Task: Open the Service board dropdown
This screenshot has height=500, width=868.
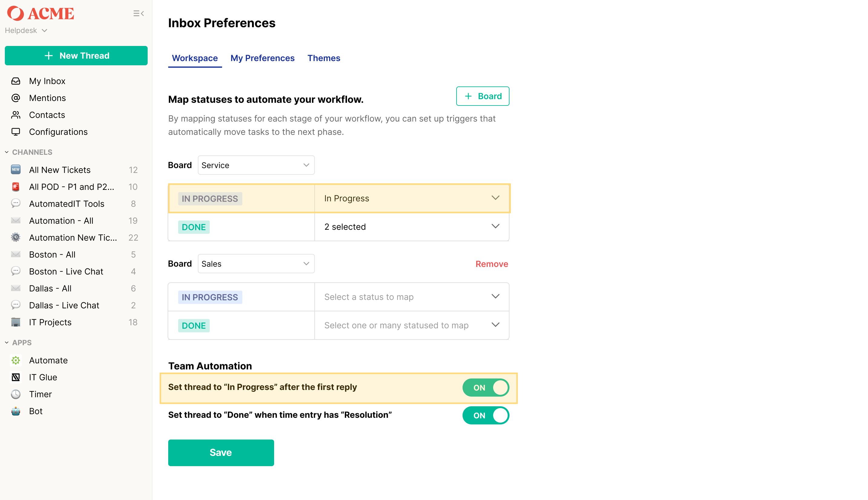Action: (256, 165)
